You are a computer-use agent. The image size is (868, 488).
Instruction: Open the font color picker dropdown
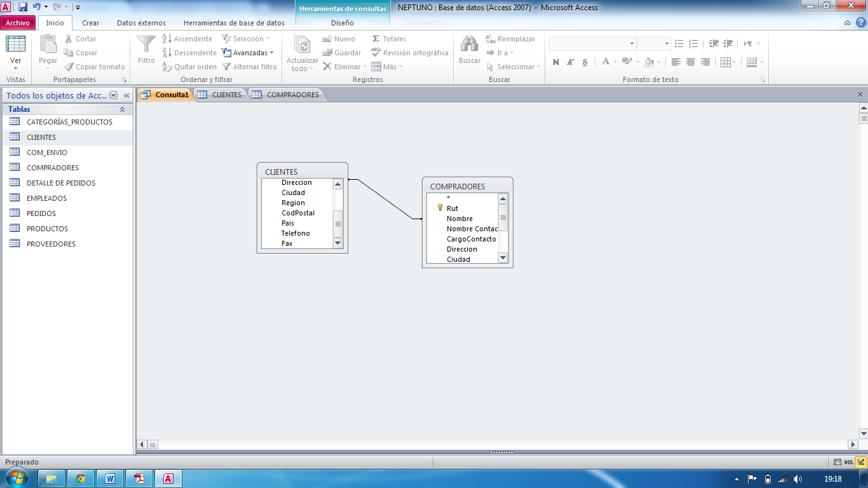pos(615,62)
